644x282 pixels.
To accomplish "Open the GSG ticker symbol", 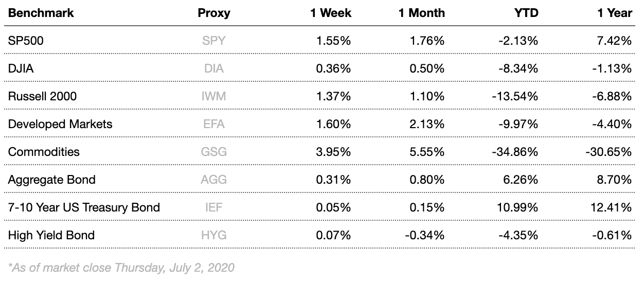I will [214, 152].
